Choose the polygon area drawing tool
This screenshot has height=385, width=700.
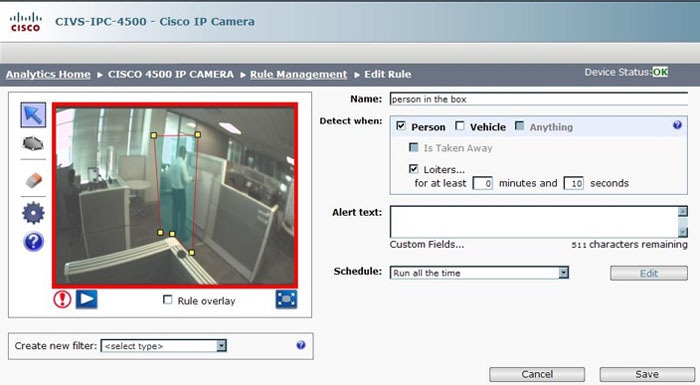click(33, 144)
